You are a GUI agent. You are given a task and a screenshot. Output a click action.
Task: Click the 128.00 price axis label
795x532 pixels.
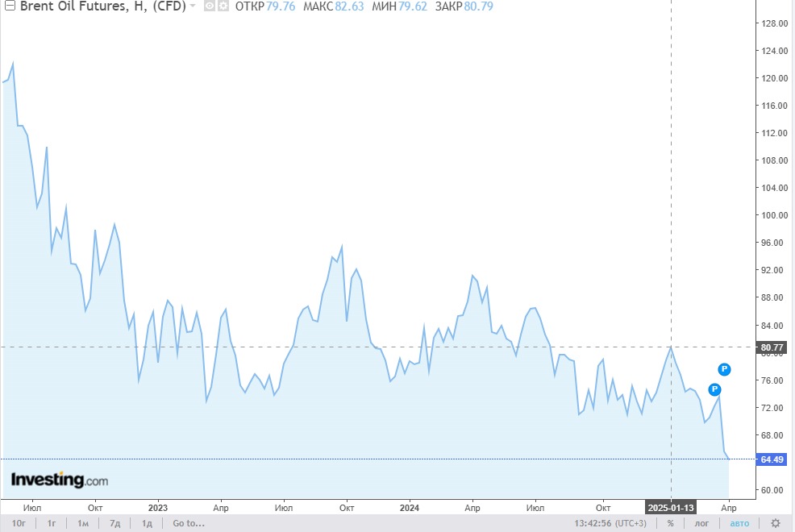point(774,23)
